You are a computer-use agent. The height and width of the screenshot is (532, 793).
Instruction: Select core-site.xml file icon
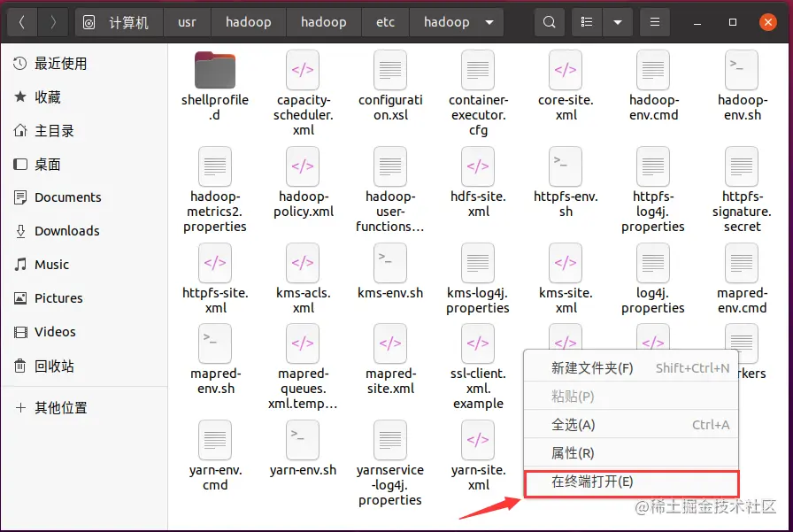[x=566, y=70]
